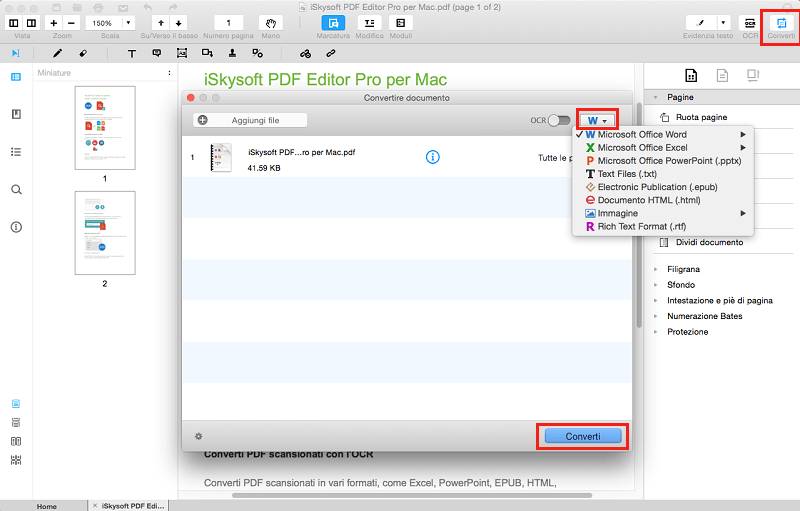Viewport: 800px width, 511px height.
Task: Open the Moduli forms tool
Action: coord(401,23)
